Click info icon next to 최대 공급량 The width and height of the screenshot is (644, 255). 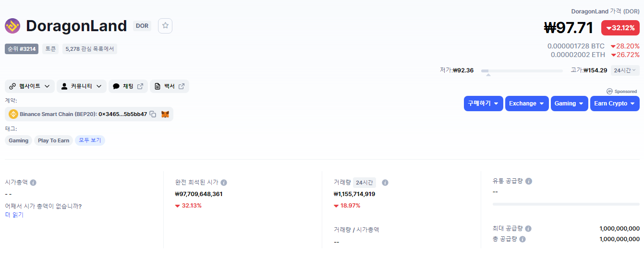pos(528,229)
